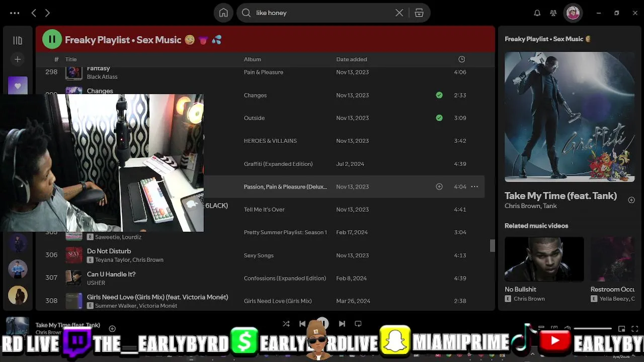
Task: Clear the search text with the X
Action: click(399, 13)
